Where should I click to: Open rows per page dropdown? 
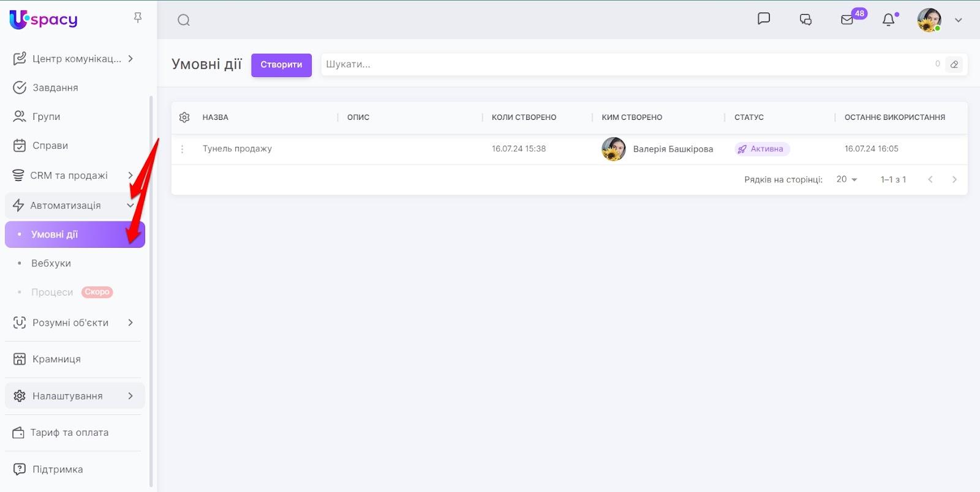click(x=847, y=179)
